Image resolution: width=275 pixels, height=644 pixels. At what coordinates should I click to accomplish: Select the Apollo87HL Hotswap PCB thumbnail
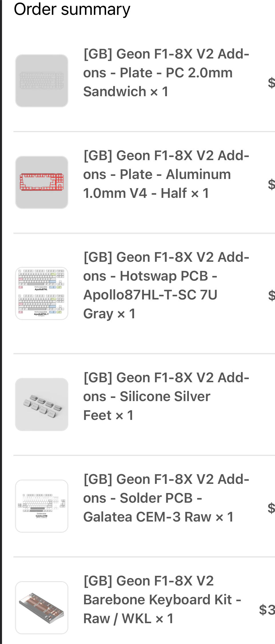pos(42,293)
